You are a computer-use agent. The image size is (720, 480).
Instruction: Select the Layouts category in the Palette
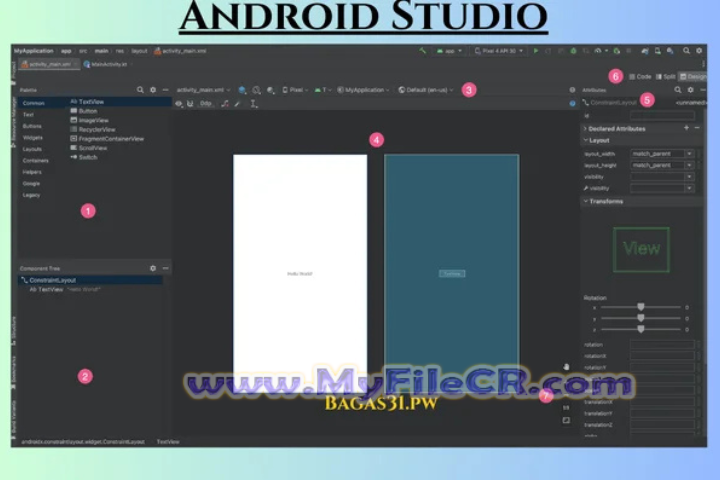click(32, 149)
